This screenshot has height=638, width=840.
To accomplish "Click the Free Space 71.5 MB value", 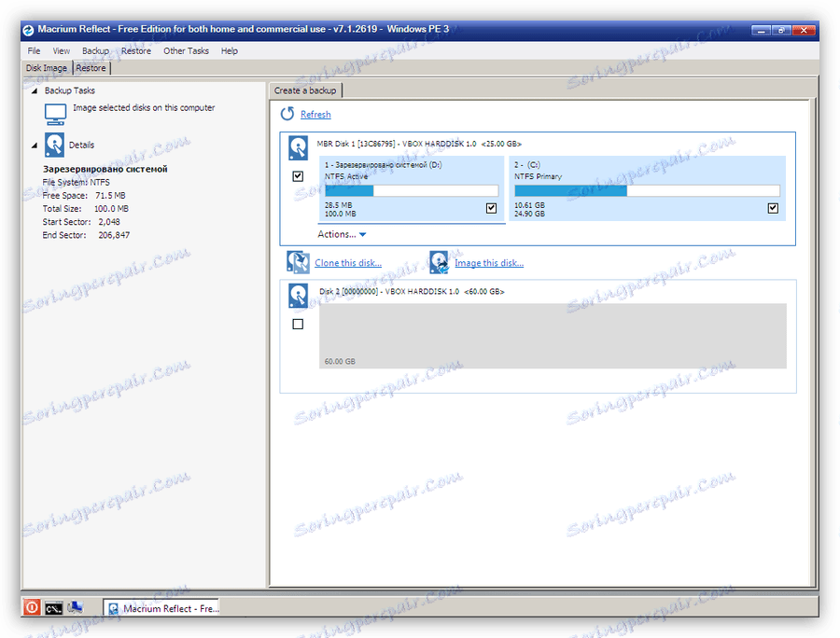I will click(110, 195).
